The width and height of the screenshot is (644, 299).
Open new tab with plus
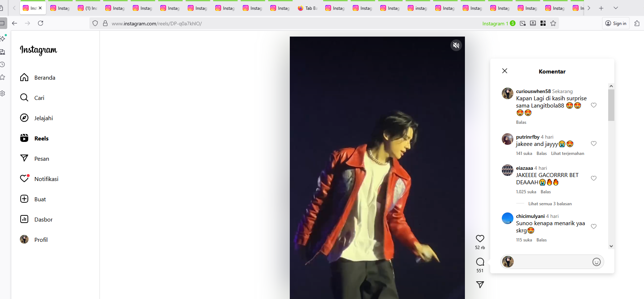pos(601,8)
